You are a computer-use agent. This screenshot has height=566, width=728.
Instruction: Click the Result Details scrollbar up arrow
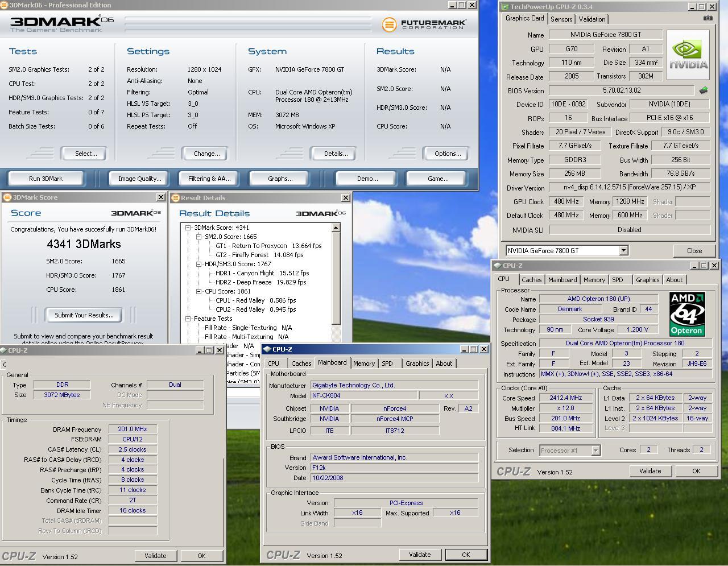(336, 228)
